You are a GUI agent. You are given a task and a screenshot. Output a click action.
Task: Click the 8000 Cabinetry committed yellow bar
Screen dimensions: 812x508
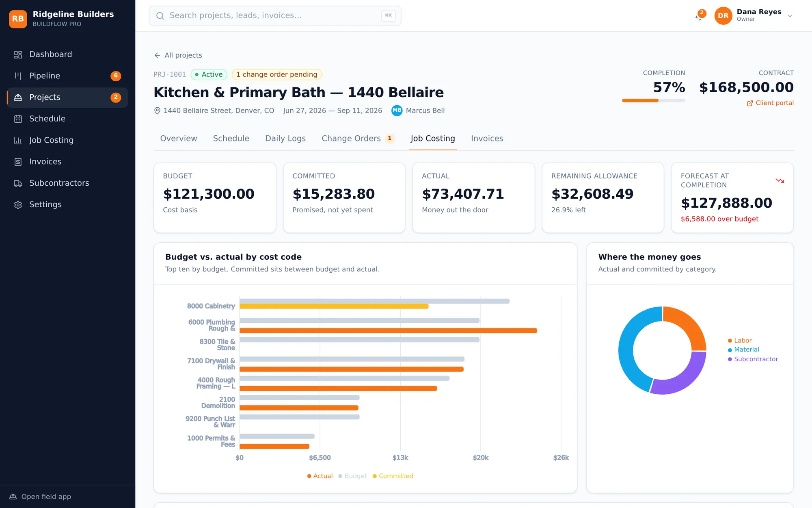[334, 306]
